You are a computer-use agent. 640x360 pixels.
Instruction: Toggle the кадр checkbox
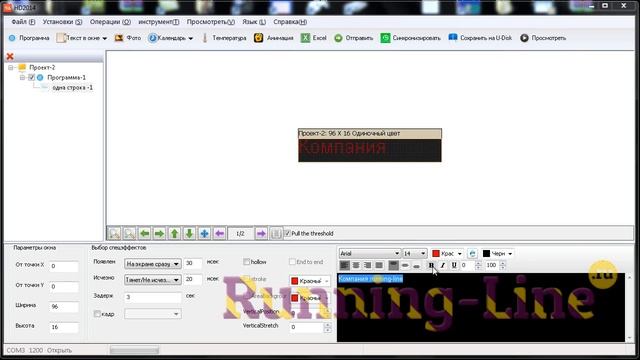97,314
